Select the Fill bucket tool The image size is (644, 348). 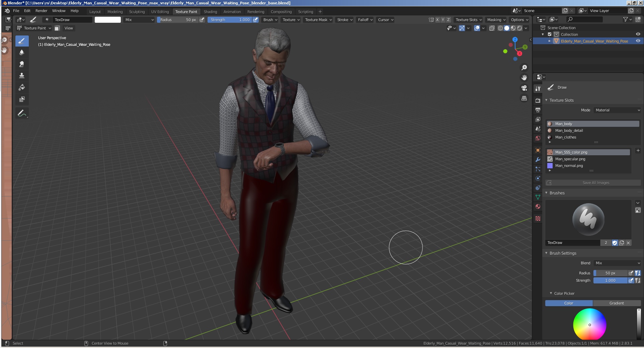[x=22, y=87]
